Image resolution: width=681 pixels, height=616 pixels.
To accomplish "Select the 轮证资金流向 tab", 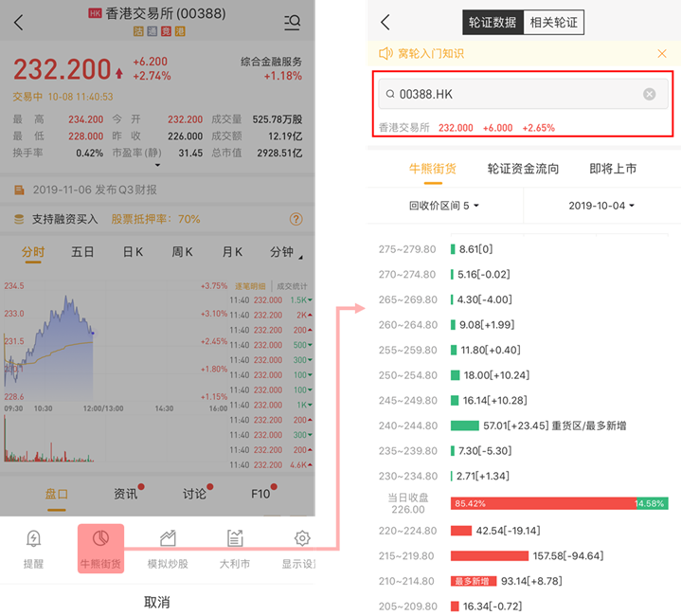I will tap(523, 169).
